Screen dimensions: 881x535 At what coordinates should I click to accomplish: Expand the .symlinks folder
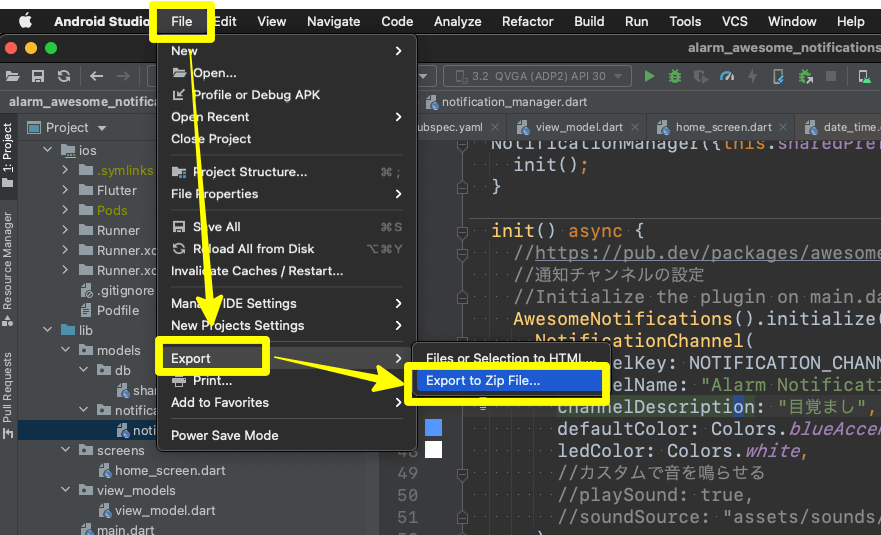[x=65, y=170]
